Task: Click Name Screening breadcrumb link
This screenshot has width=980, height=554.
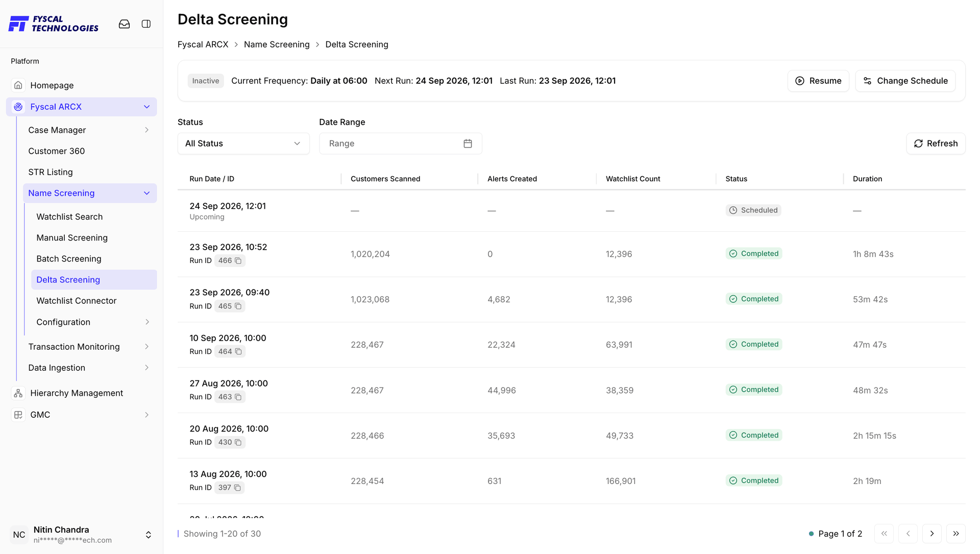Action: pyautogui.click(x=277, y=44)
